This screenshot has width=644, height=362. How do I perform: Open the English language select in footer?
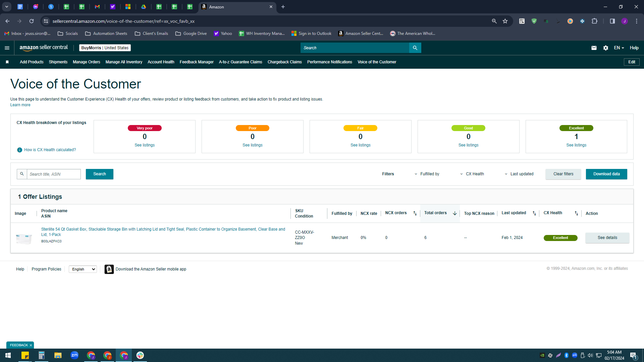[x=83, y=269]
